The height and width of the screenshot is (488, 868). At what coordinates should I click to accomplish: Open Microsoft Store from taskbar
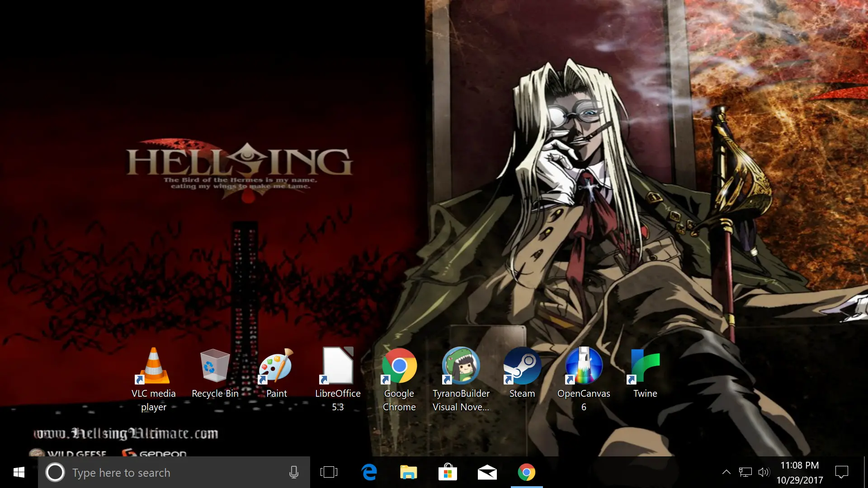[448, 473]
